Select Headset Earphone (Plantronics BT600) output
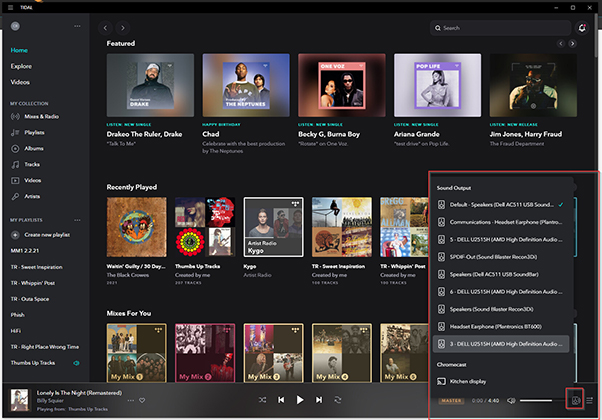602x420 pixels. coord(501,327)
